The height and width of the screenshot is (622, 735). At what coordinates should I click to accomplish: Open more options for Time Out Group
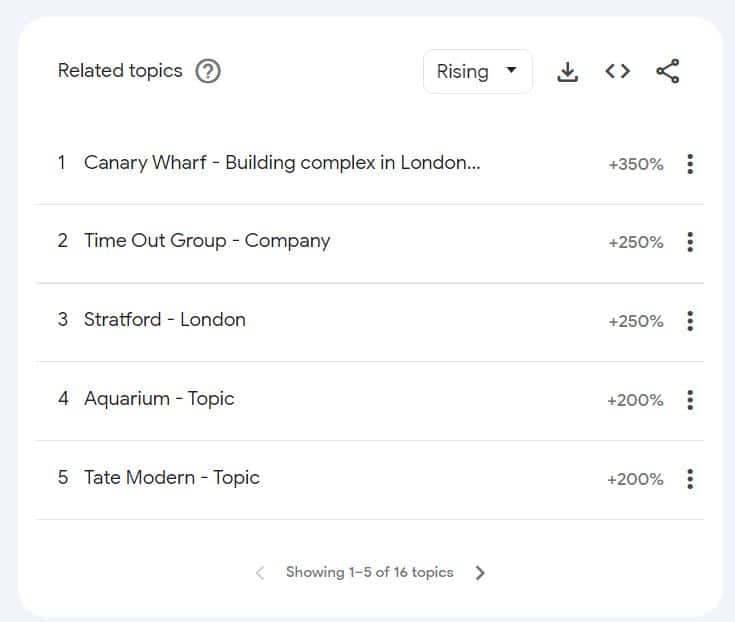click(690, 242)
